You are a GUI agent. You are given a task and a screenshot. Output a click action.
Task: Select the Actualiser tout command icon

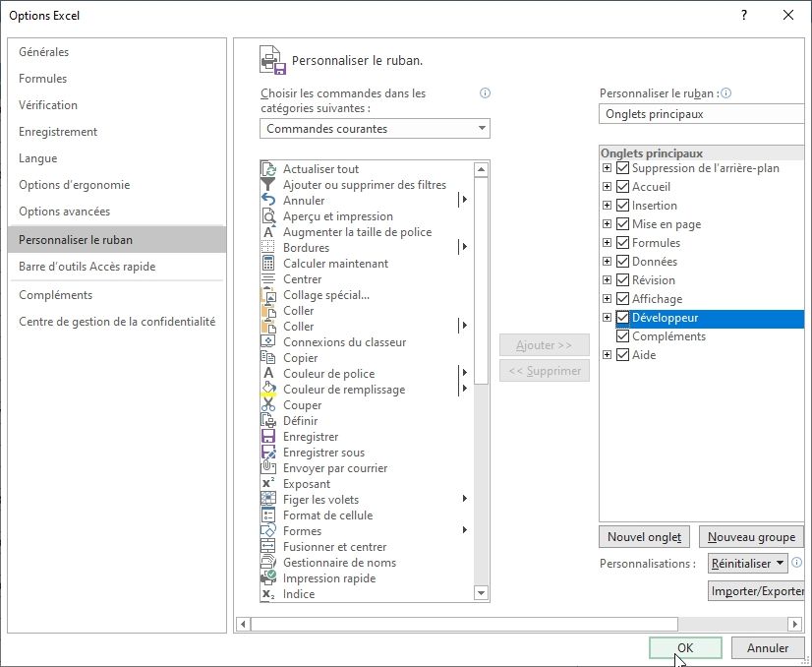[268, 169]
